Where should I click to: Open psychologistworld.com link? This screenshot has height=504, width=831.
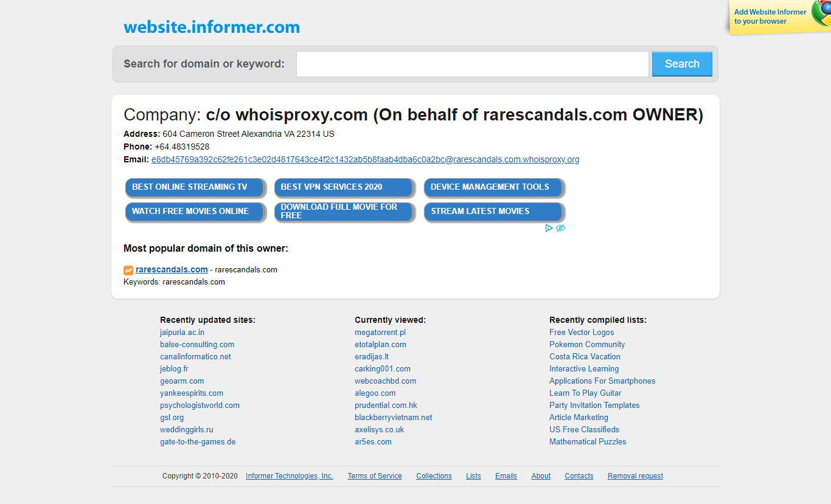(x=200, y=406)
